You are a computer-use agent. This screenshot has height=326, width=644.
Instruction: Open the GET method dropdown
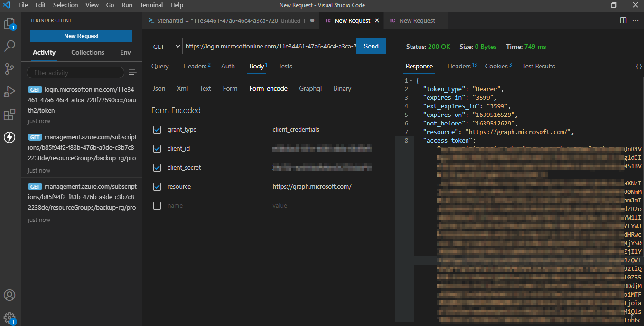(166, 46)
